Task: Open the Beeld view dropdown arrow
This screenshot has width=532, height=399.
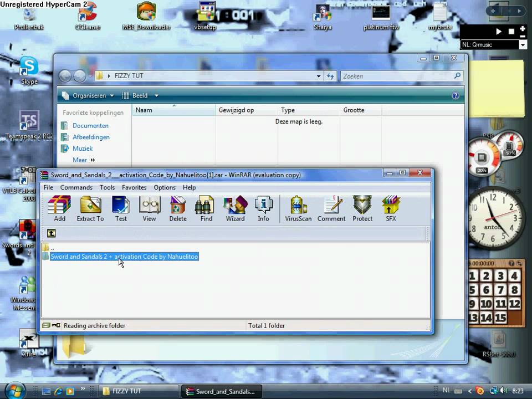Action: tap(156, 96)
